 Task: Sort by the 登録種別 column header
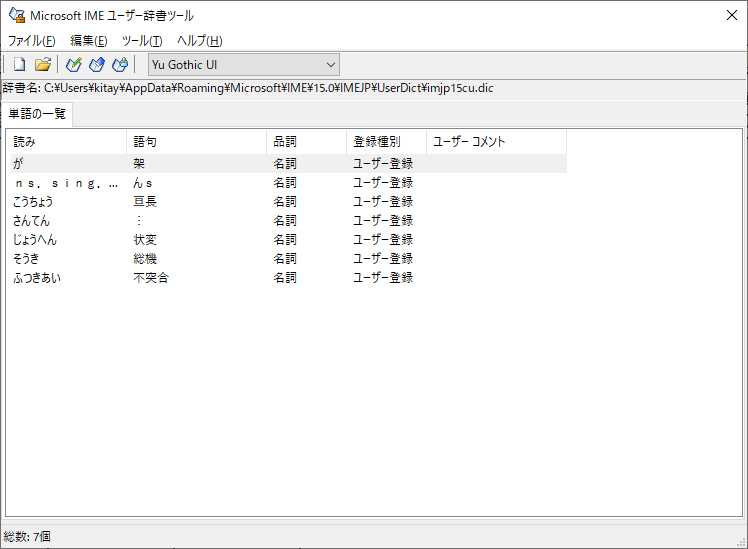[x=386, y=142]
